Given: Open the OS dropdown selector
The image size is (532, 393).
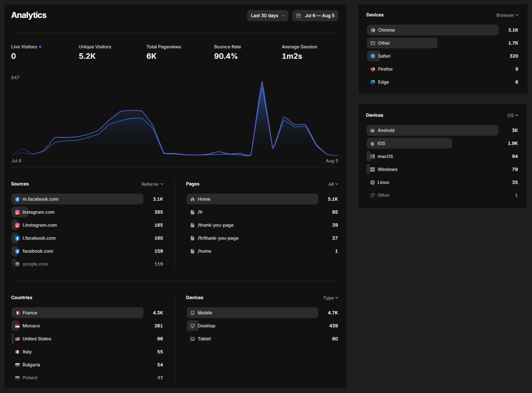Looking at the screenshot, I should tap(512, 115).
